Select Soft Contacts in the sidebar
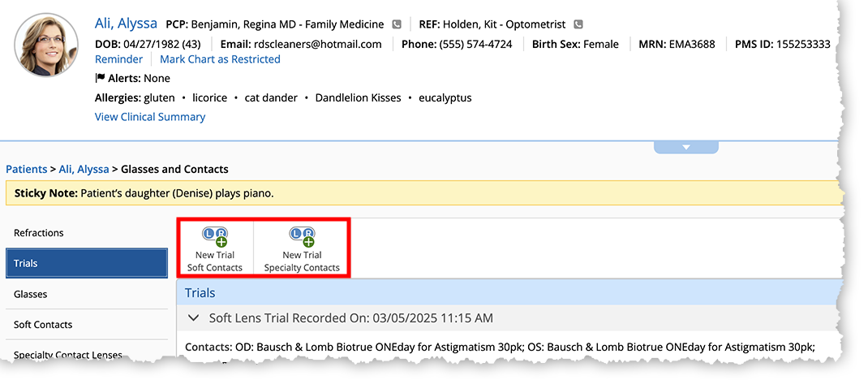This screenshot has width=868, height=380. click(87, 325)
